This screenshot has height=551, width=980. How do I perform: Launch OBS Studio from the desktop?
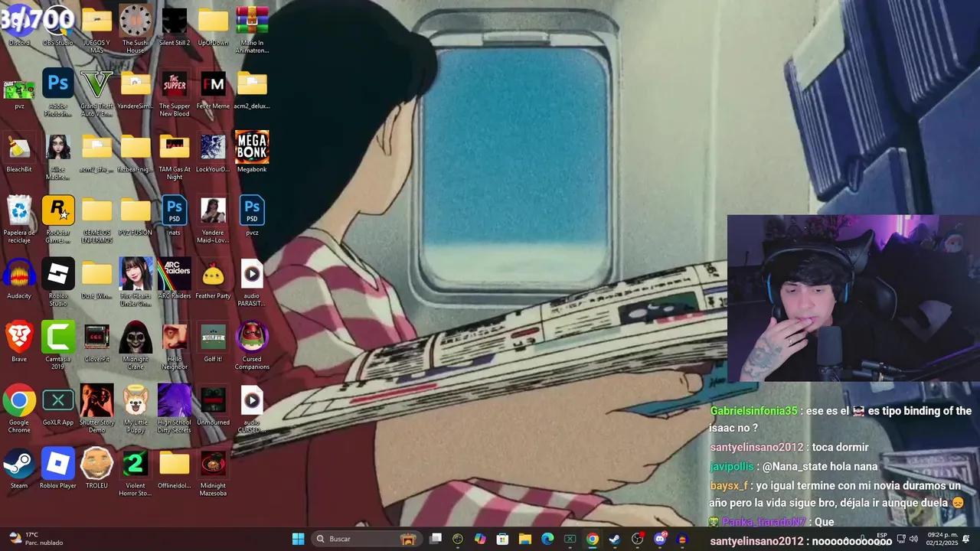tap(58, 26)
